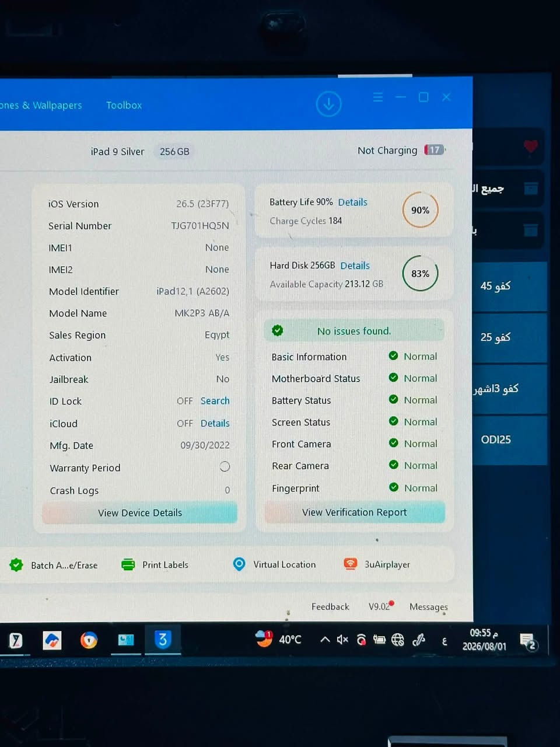This screenshot has height=747, width=560.
Task: Open the network globe tray icon
Action: click(x=398, y=640)
